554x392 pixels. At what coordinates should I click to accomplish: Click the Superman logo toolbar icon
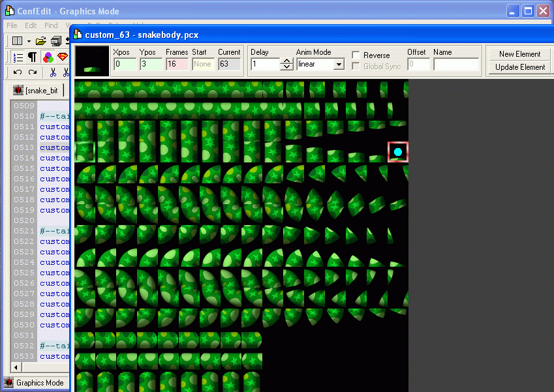[63, 57]
